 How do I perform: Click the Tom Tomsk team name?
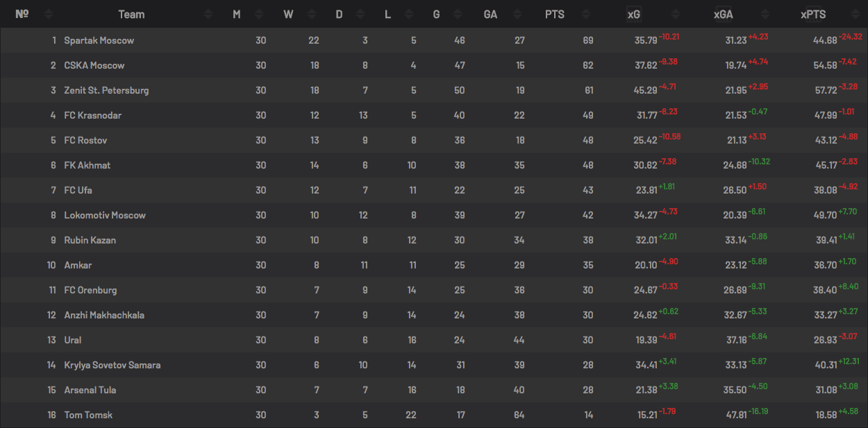pos(88,415)
